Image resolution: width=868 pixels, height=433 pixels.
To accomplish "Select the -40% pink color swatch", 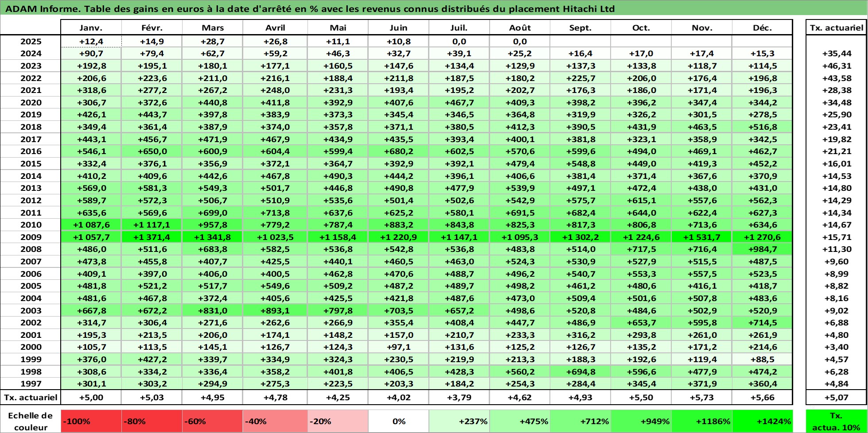I will tap(275, 421).
